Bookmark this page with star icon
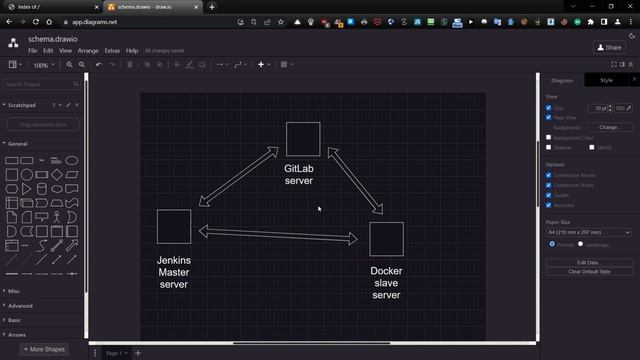 281,22
